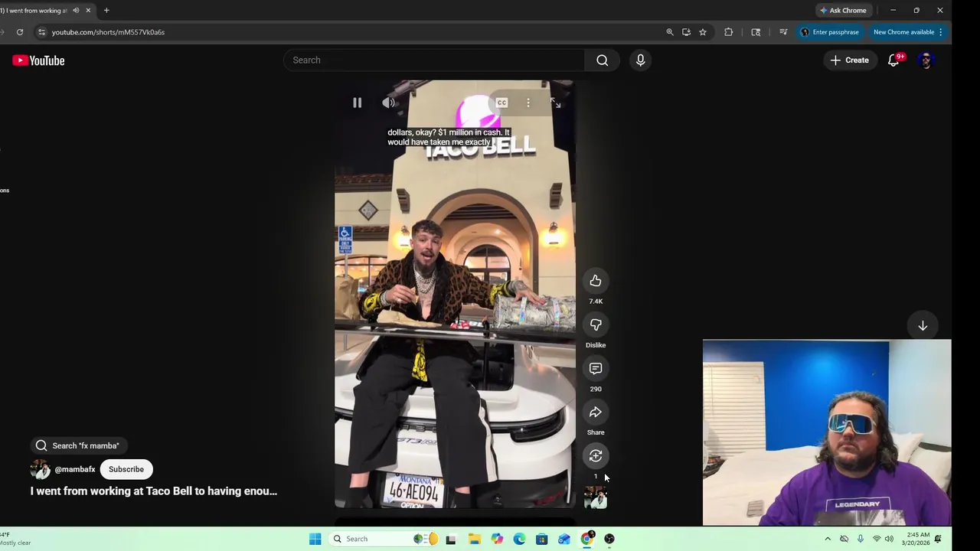This screenshot has height=551, width=980.
Task: Install app icon in address bar
Action: [x=686, y=32]
